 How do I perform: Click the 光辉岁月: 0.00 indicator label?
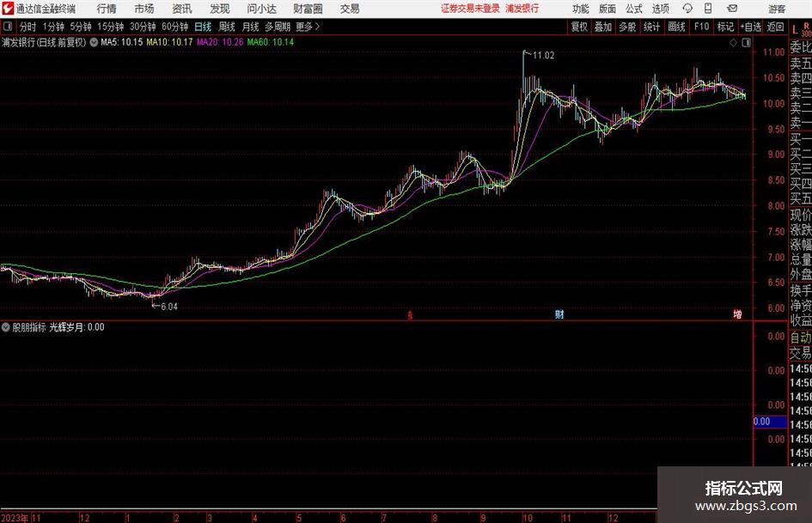(76, 327)
